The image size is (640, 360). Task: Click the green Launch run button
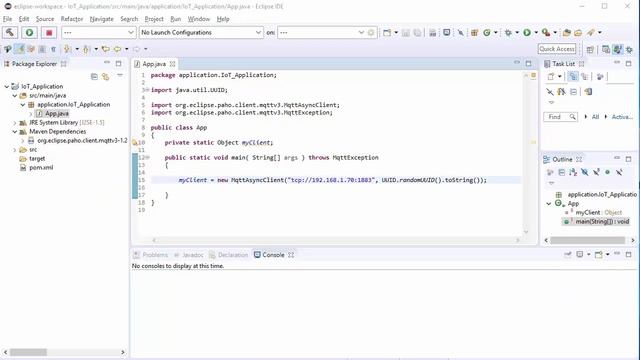tap(29, 32)
